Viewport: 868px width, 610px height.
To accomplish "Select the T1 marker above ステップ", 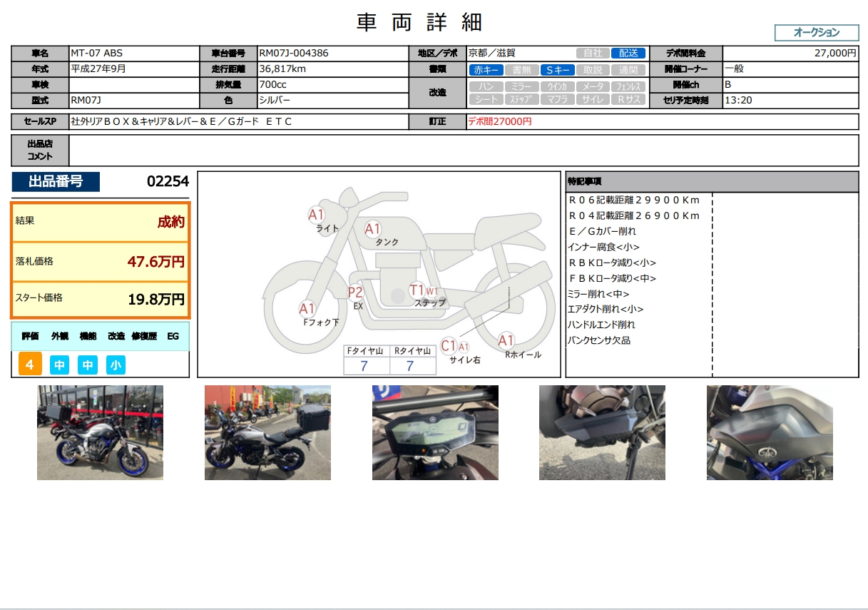I will click(417, 290).
